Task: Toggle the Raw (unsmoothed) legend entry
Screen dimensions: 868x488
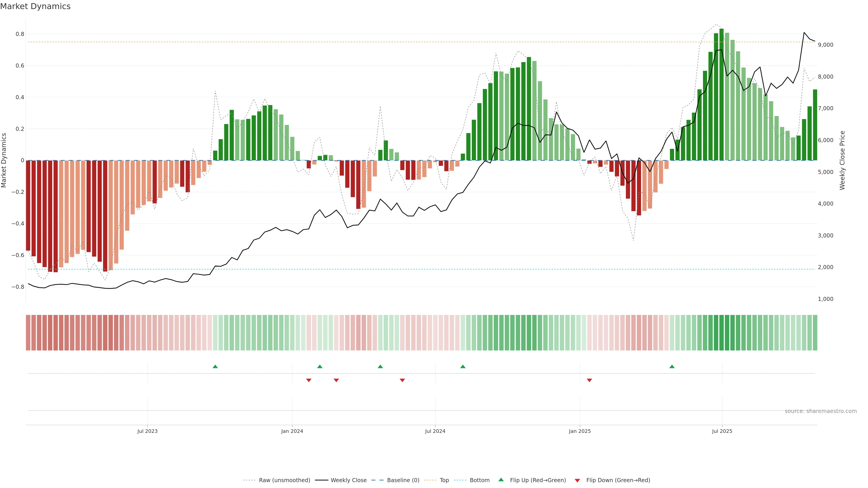Action: [x=284, y=480]
